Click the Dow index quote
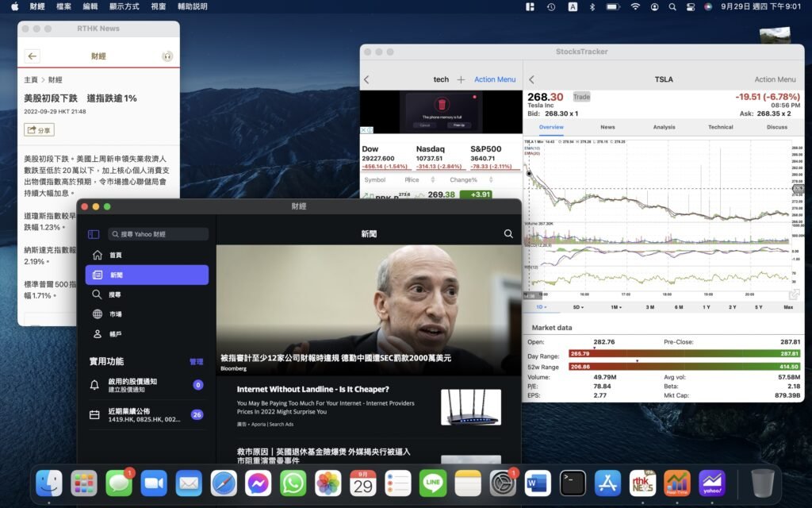812x508 pixels. (385, 157)
